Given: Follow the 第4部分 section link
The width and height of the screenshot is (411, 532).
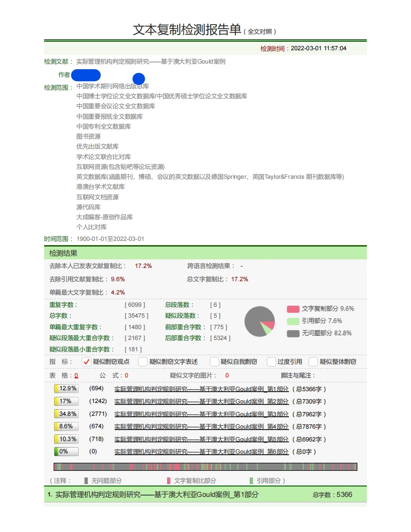Looking at the screenshot, I should [x=201, y=427].
